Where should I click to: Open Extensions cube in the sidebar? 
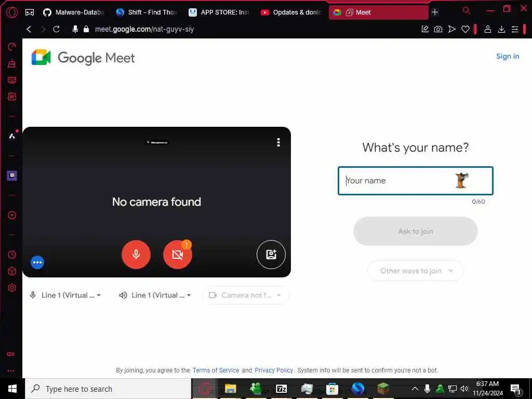coord(12,271)
